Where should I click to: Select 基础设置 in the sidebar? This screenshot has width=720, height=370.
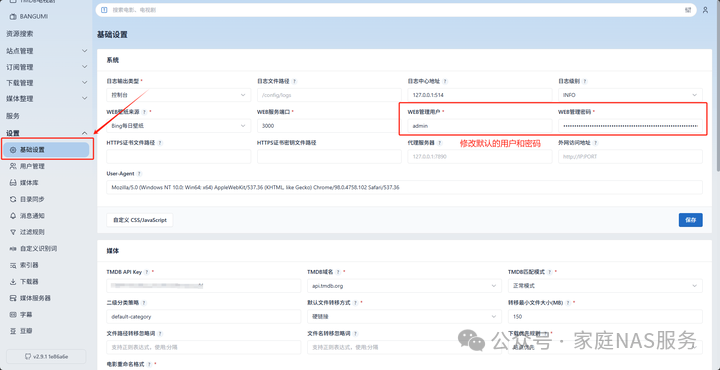coord(46,150)
